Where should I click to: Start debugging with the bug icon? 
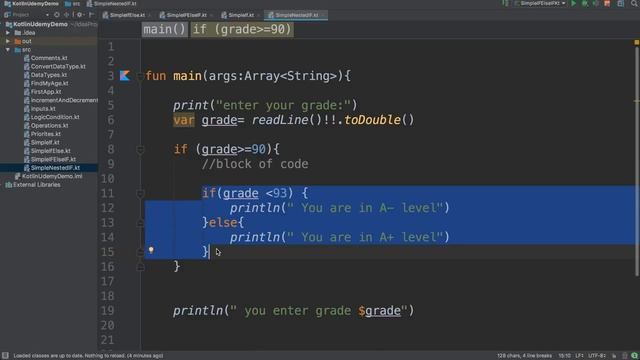click(x=585, y=4)
